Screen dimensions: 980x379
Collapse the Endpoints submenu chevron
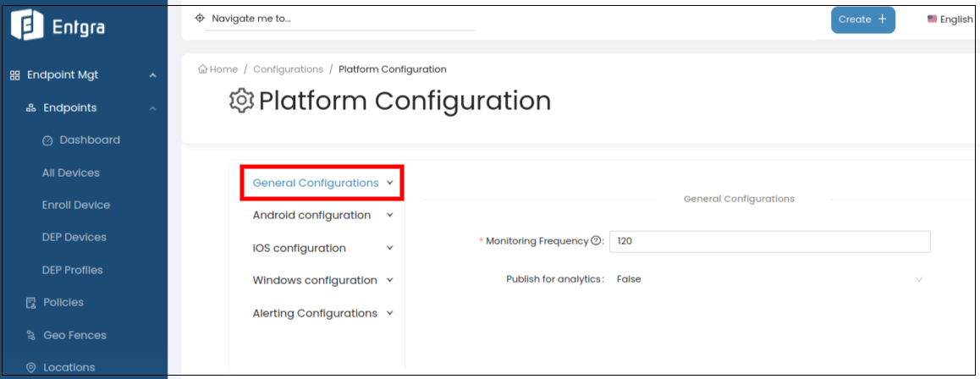152,108
